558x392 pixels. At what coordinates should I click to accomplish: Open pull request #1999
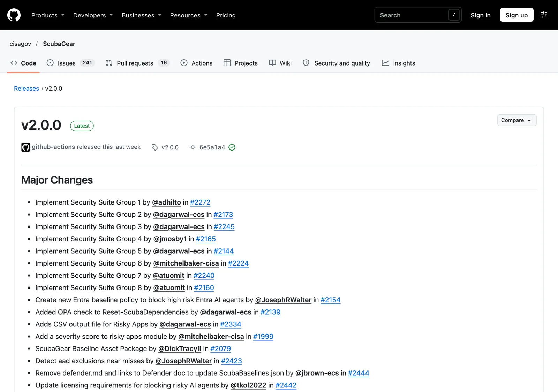click(263, 337)
